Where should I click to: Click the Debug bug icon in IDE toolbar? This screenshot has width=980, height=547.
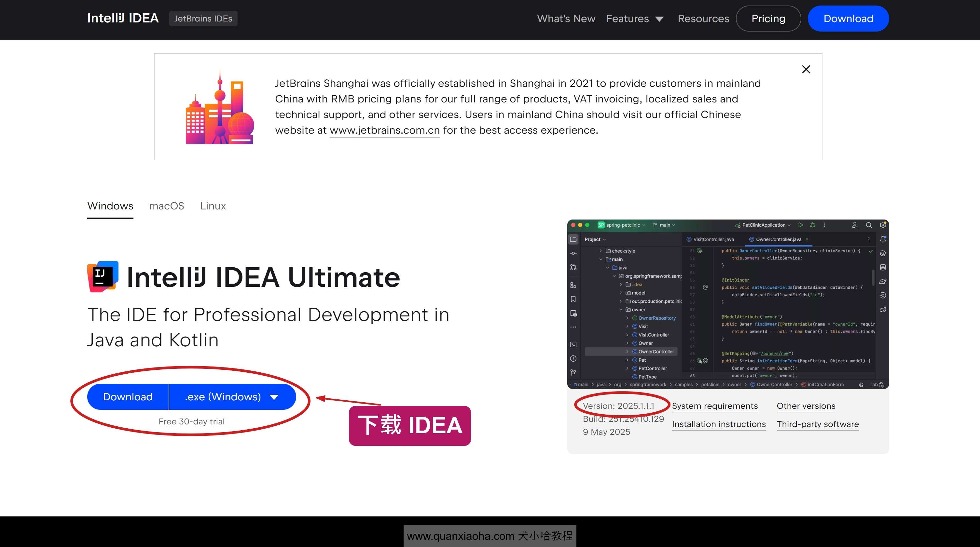click(x=812, y=225)
